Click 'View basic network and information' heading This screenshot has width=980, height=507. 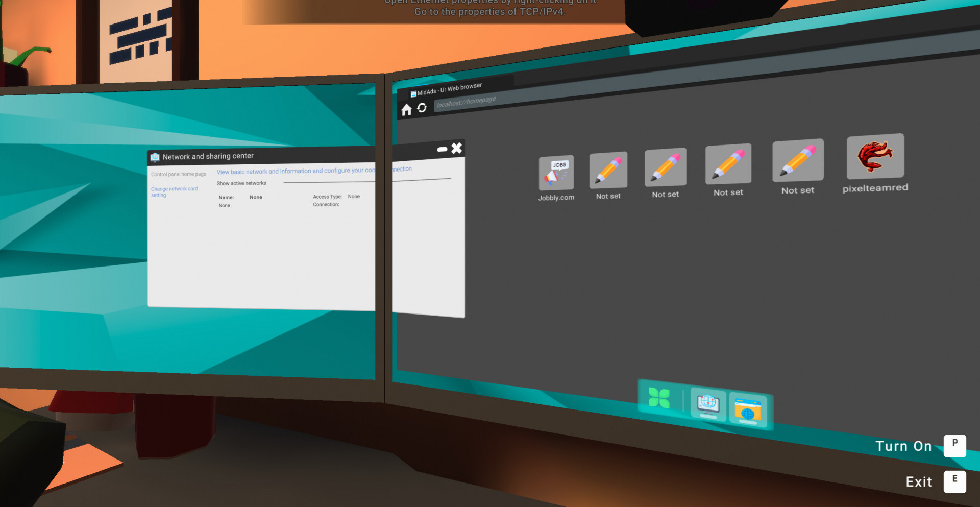[x=295, y=171]
